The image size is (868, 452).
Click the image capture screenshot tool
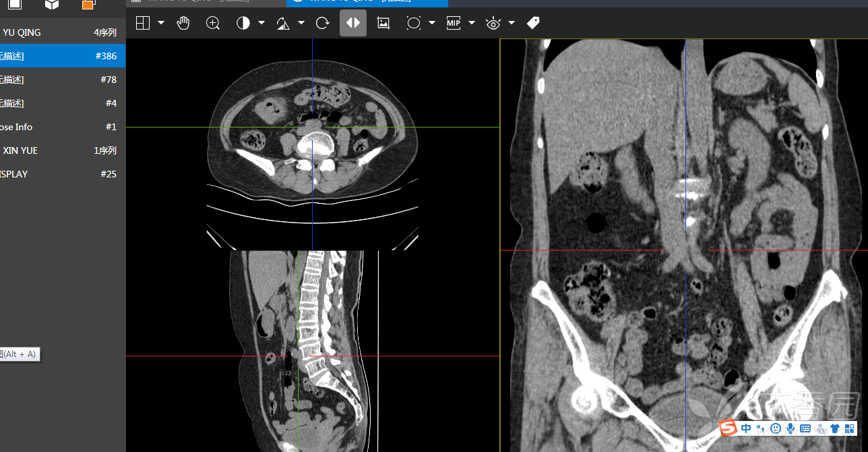point(383,23)
